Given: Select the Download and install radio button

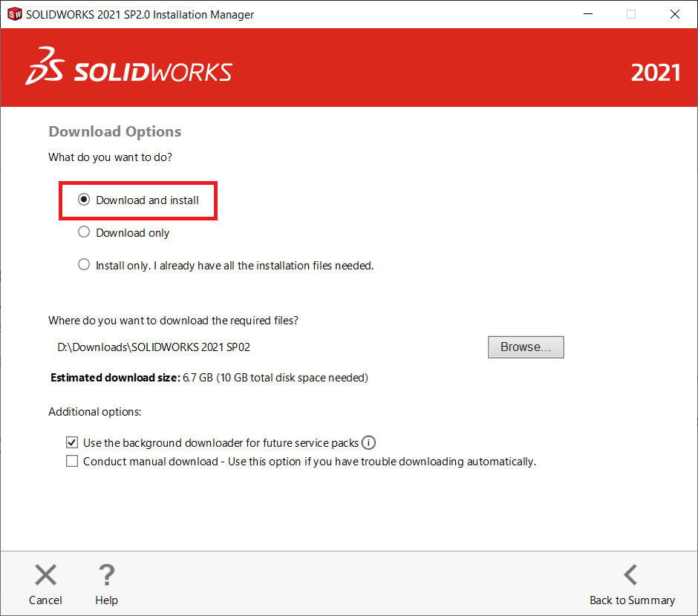Looking at the screenshot, I should point(84,200).
